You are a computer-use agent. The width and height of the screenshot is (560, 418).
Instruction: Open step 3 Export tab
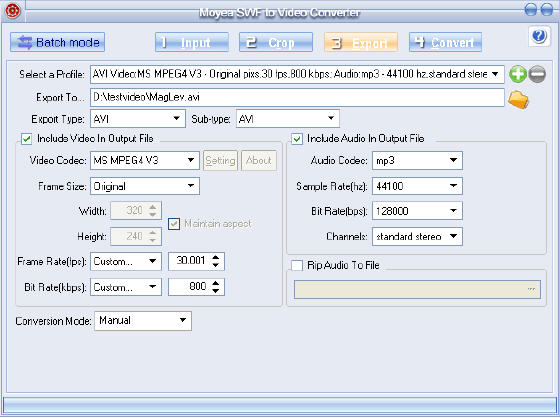pyautogui.click(x=361, y=42)
